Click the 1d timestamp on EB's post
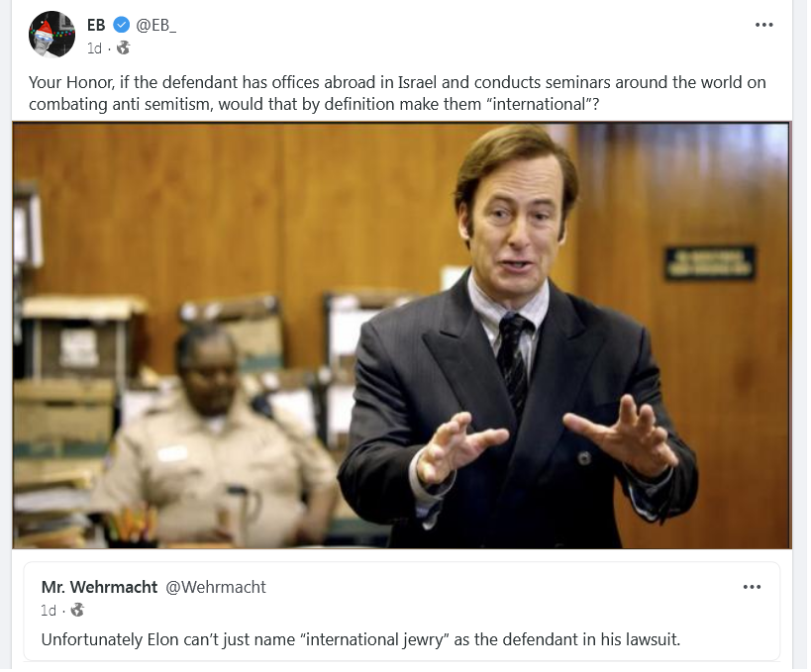This screenshot has width=811, height=672. (94, 48)
